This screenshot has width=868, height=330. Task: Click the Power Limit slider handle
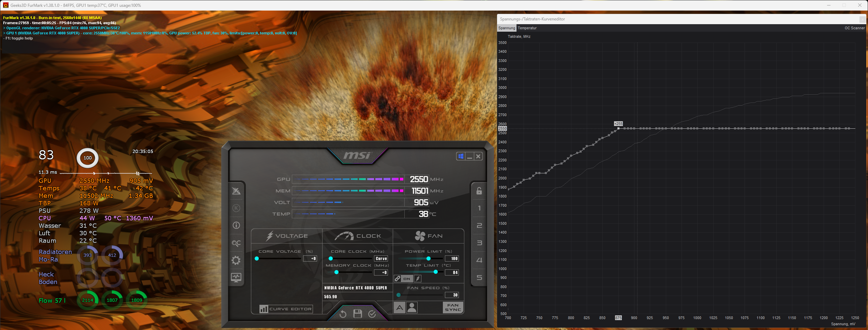click(x=429, y=258)
